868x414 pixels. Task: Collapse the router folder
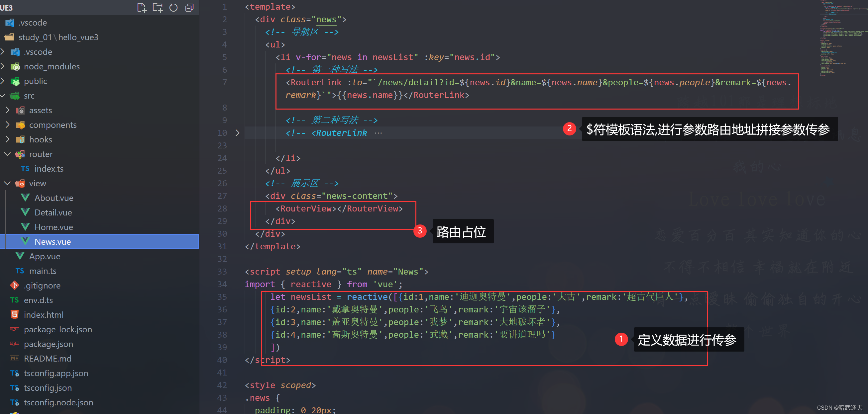click(7, 154)
